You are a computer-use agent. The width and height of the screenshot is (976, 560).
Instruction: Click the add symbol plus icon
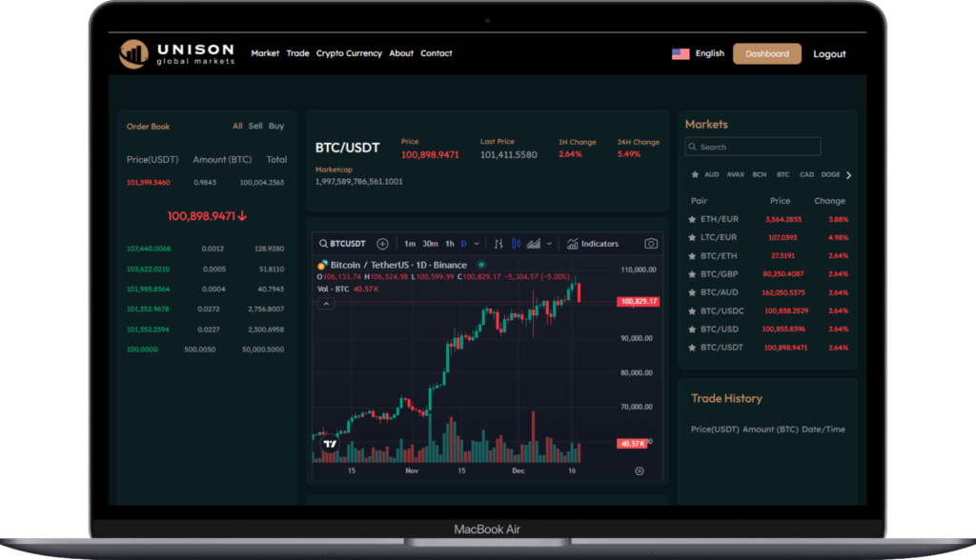tap(382, 244)
